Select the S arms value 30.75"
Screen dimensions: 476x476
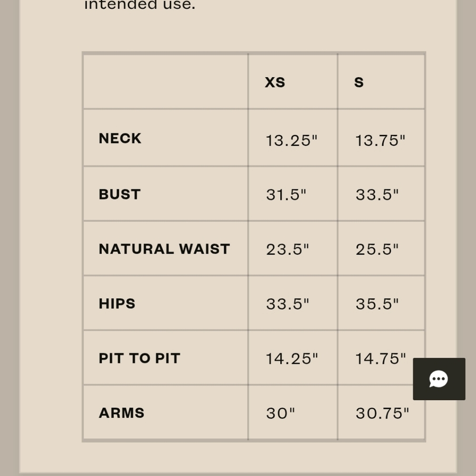[383, 413]
